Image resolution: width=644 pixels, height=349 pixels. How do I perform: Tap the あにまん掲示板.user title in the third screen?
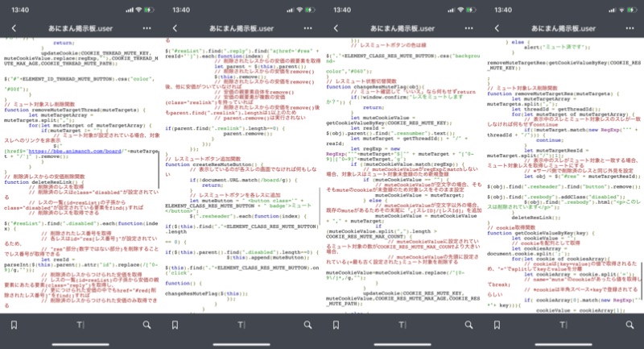click(402, 27)
